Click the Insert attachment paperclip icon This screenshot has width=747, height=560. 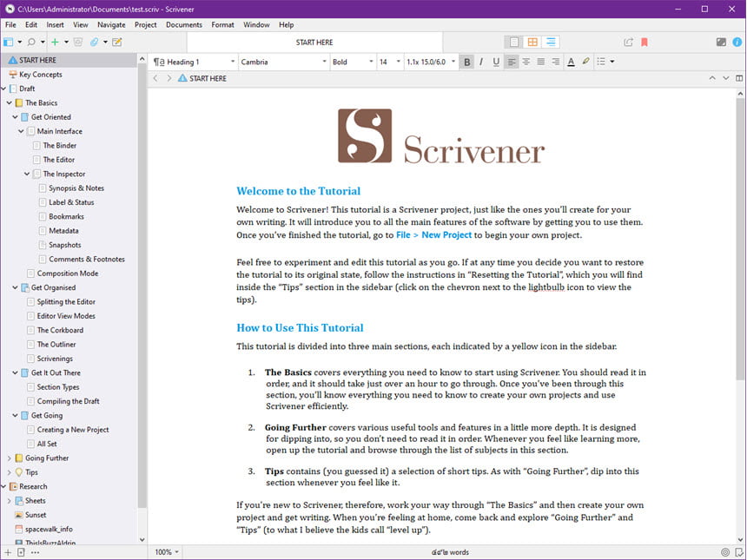pyautogui.click(x=95, y=43)
